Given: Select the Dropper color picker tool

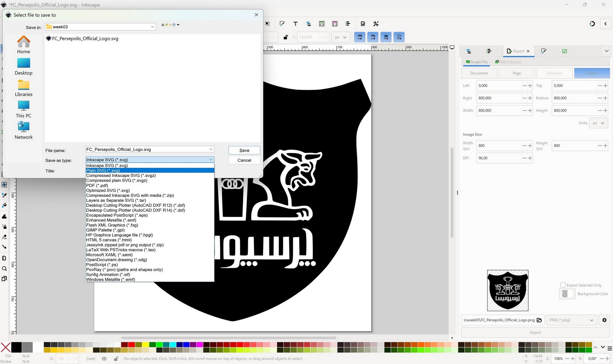Looking at the screenshot, I should [x=4, y=195].
